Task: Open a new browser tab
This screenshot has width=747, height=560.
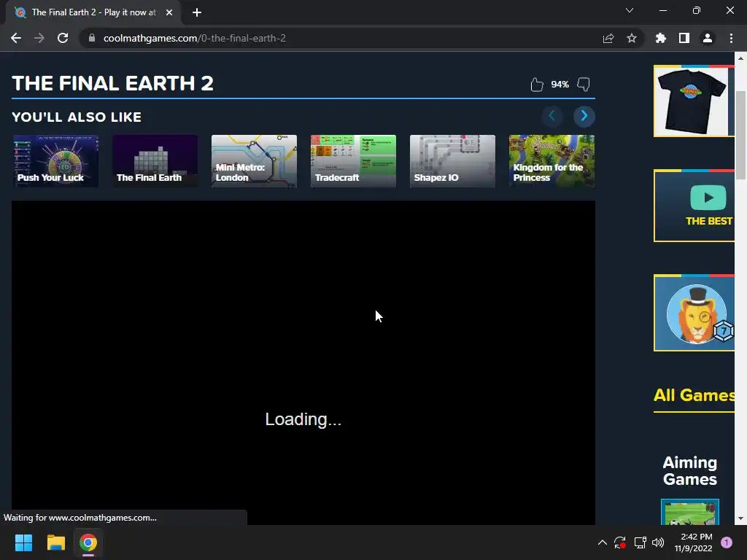Action: tap(197, 12)
